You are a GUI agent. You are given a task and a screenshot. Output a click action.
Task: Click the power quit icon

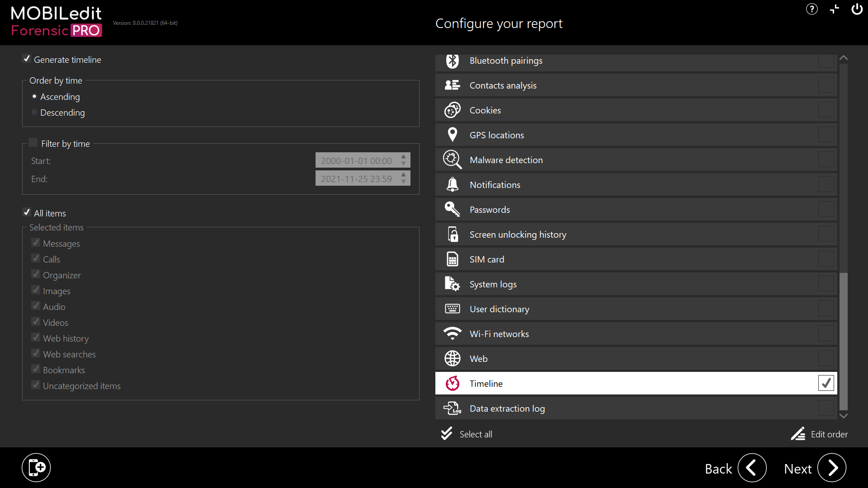tap(857, 9)
